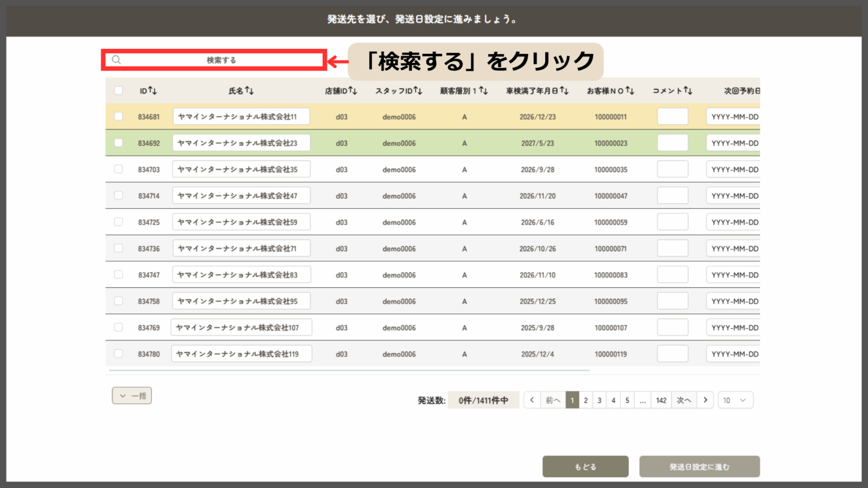Sort by お客様NO column arrows
This screenshot has width=868, height=488.
[x=629, y=91]
